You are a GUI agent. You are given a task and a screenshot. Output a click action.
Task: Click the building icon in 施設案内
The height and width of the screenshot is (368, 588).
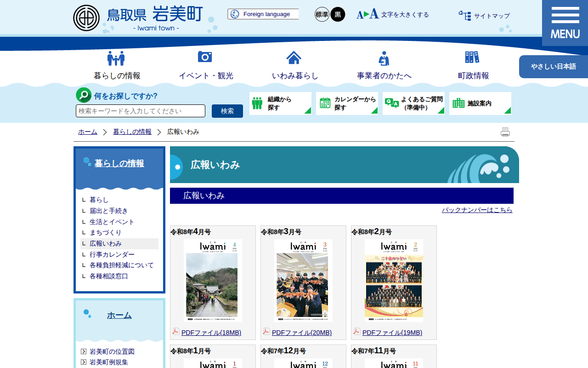pyautogui.click(x=458, y=103)
